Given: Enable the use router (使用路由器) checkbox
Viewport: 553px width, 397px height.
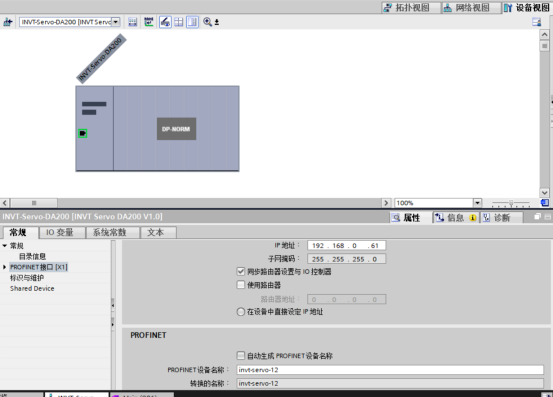Looking at the screenshot, I should pyautogui.click(x=241, y=285).
